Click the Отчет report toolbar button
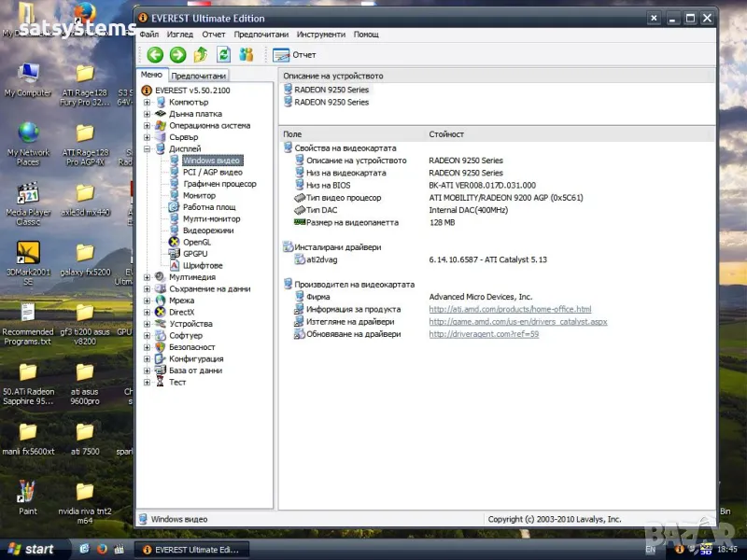Viewport: 747px width, 560px height. click(295, 55)
